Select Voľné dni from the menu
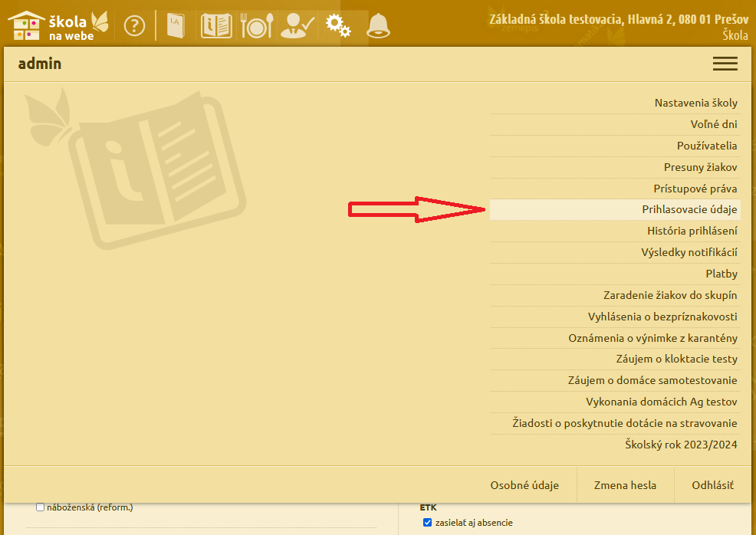 [x=615, y=124]
